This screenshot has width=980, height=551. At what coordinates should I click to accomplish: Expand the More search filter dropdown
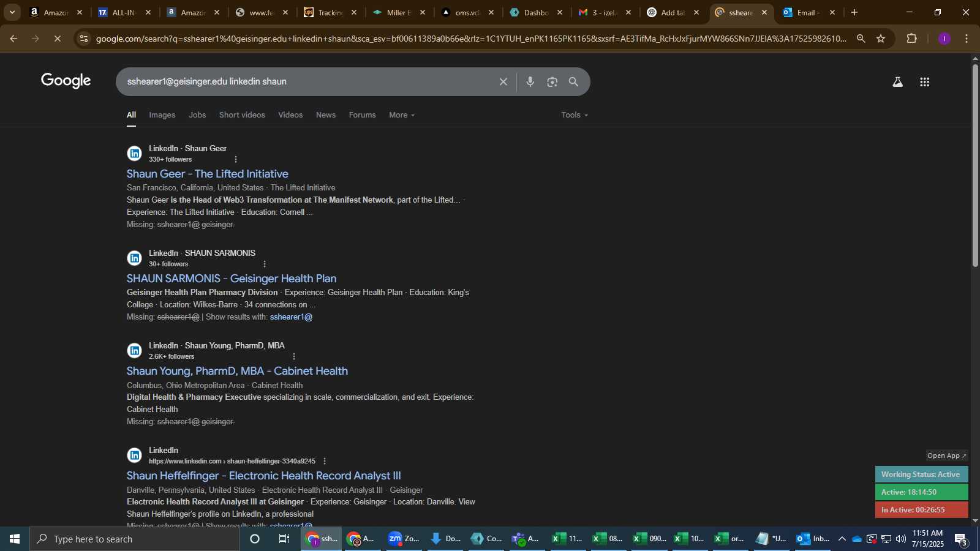pyautogui.click(x=402, y=115)
